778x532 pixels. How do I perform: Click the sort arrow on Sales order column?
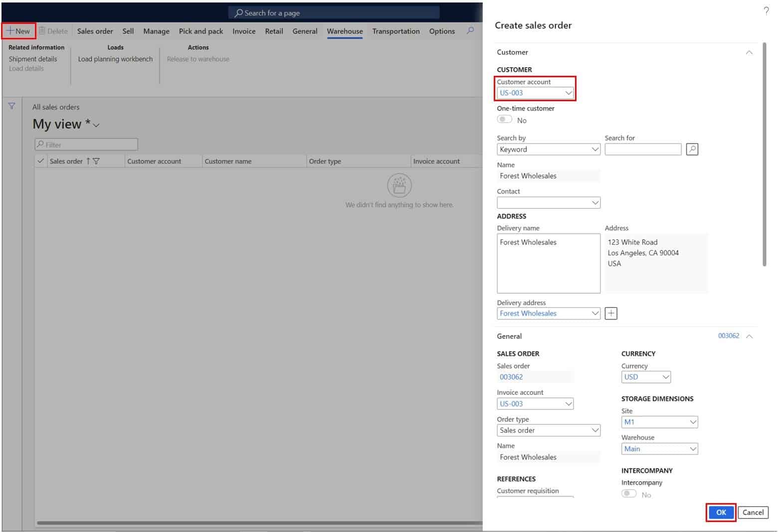coord(89,161)
